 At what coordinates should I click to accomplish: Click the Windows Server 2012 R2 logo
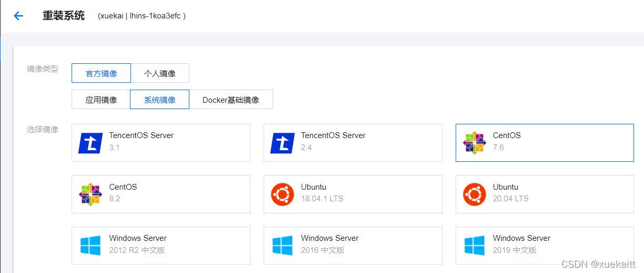point(90,246)
